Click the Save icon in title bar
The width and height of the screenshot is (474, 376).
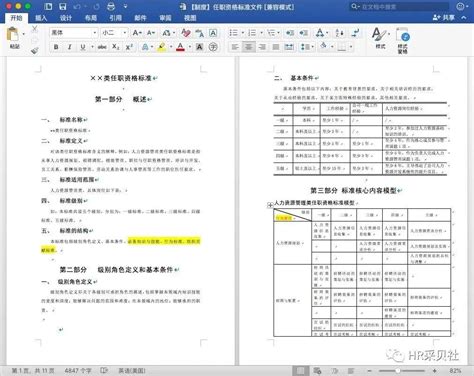point(62,6)
